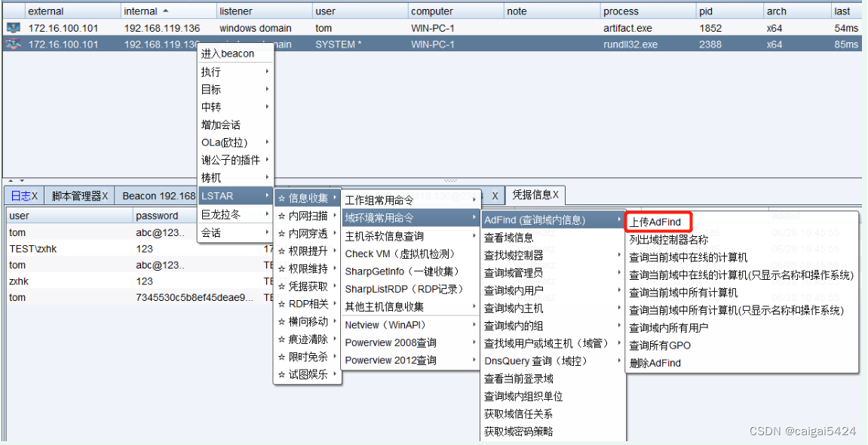
Task: Switch to the 日志 tab
Action: pos(24,195)
